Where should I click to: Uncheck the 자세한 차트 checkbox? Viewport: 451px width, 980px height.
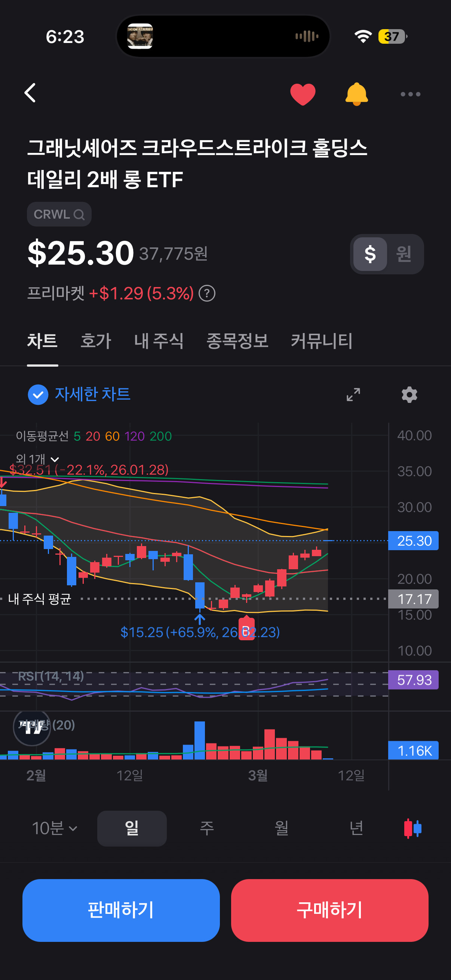(38, 395)
